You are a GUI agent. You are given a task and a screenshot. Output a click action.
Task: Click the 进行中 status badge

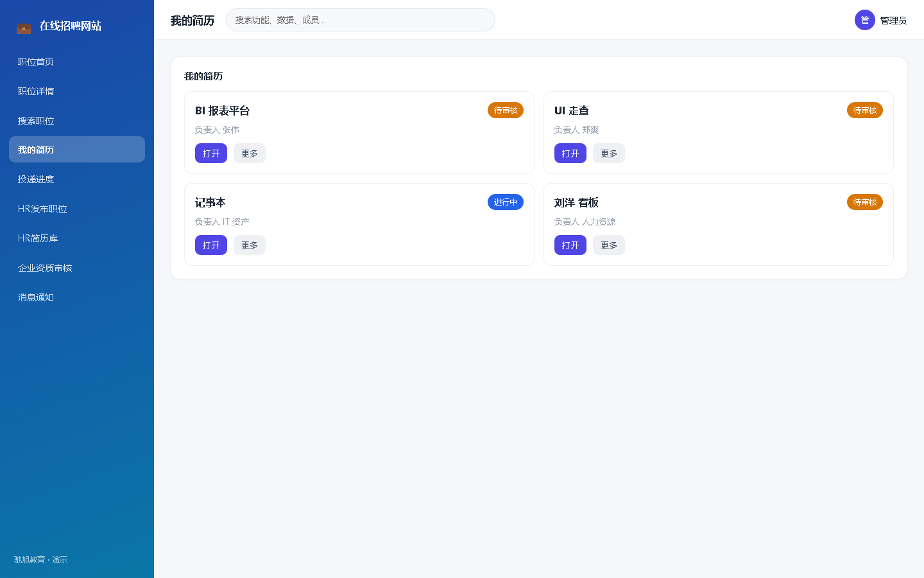pyautogui.click(x=506, y=202)
